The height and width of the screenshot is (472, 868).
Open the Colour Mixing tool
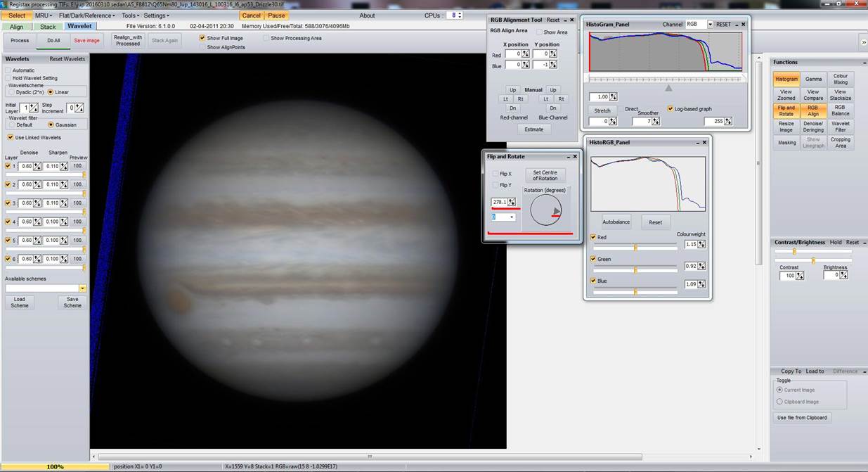click(x=840, y=79)
